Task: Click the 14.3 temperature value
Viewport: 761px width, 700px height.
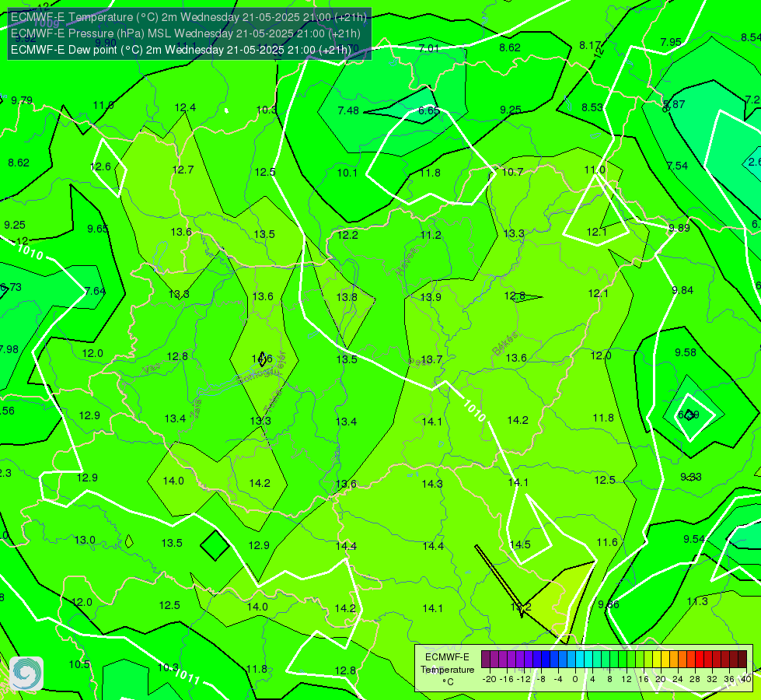Action: [432, 484]
